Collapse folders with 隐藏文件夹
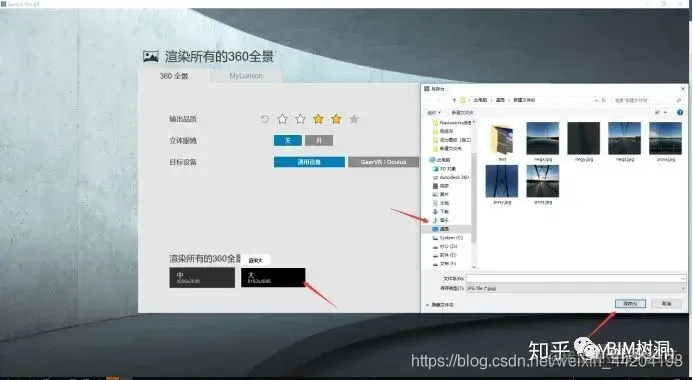 click(x=440, y=305)
